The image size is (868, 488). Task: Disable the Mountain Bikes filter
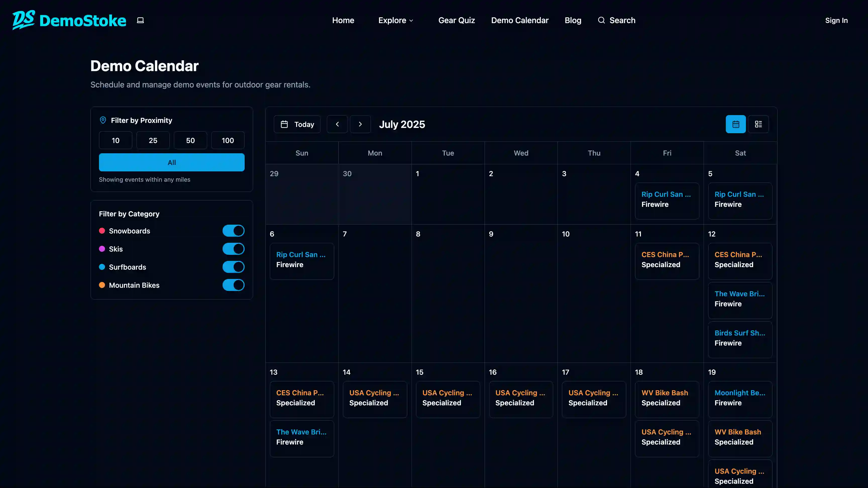point(233,285)
